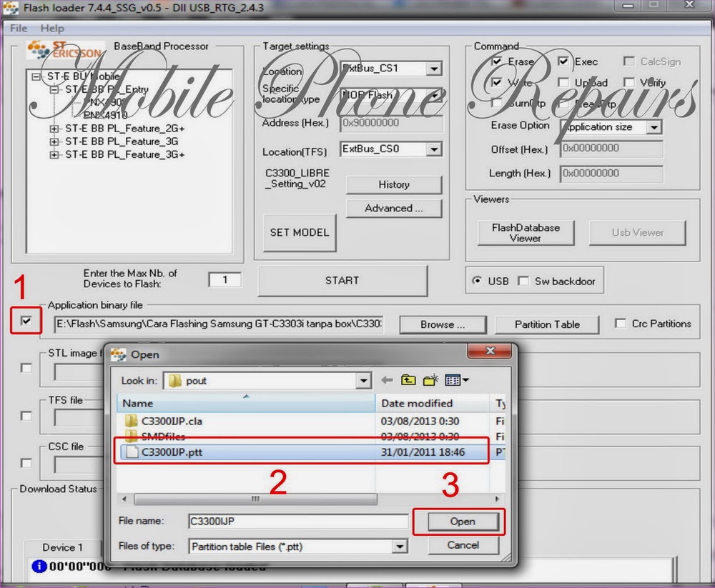Close the Open dialog
Image resolution: width=715 pixels, height=588 pixels.
pyautogui.click(x=490, y=351)
